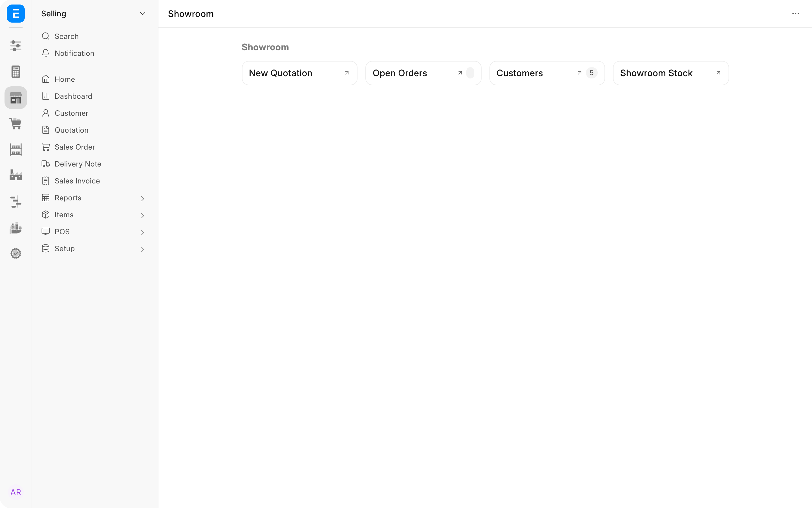The height and width of the screenshot is (508, 812).
Task: Open the Buying shopping cart icon
Action: click(x=16, y=124)
